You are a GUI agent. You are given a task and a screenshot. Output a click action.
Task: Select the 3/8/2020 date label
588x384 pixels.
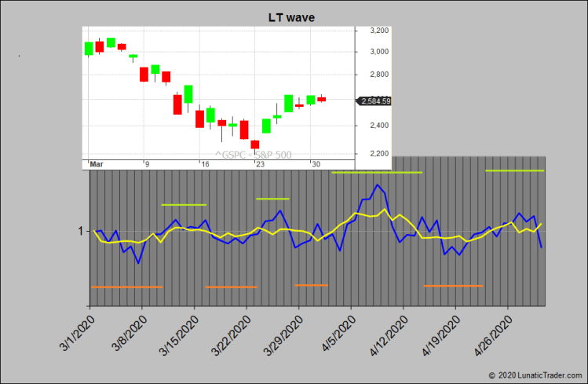129,335
